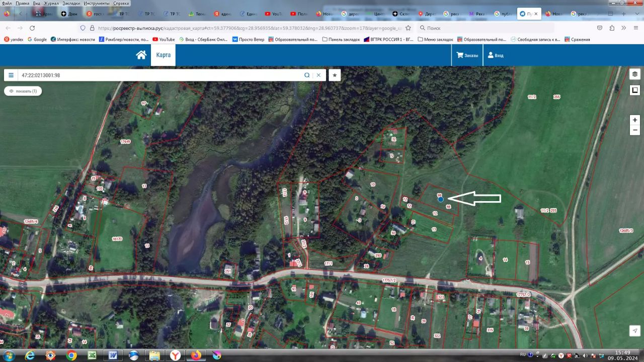Click the blue marker on parcel 98
644x362 pixels.
point(441,200)
